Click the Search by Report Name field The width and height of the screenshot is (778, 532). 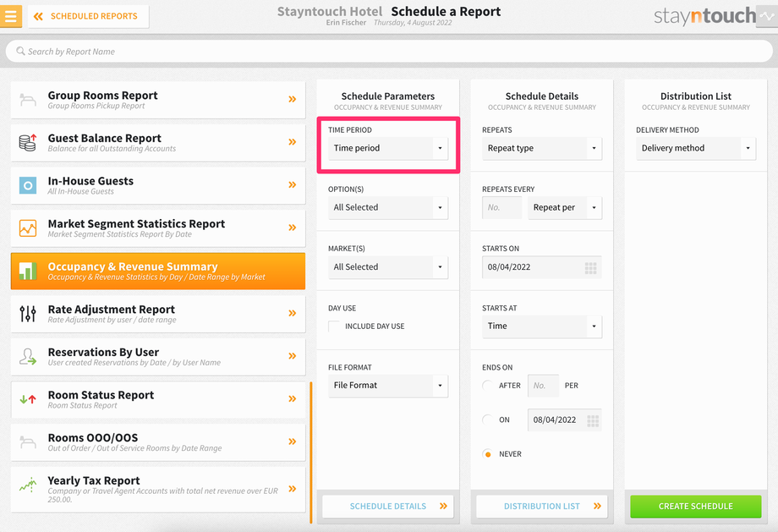coord(389,51)
